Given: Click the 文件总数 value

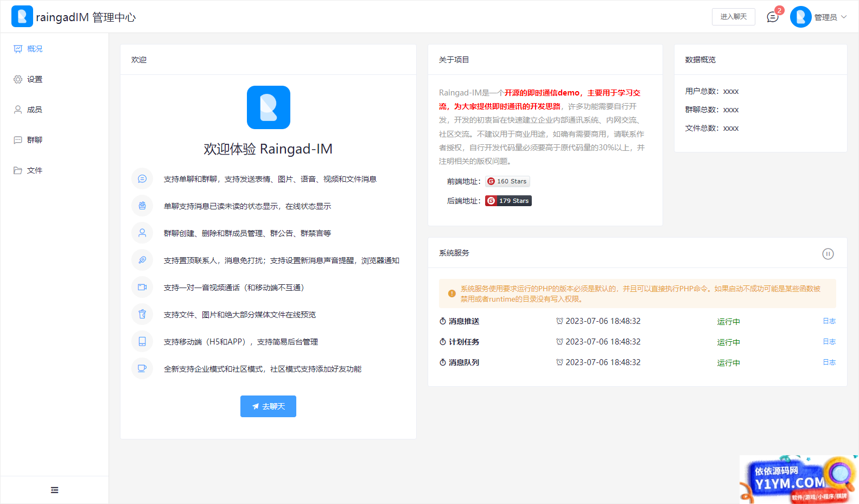Looking at the screenshot, I should (731, 128).
